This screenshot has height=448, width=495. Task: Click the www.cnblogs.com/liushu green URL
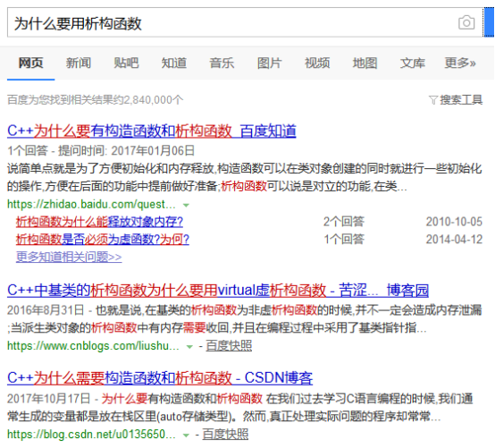(x=93, y=346)
